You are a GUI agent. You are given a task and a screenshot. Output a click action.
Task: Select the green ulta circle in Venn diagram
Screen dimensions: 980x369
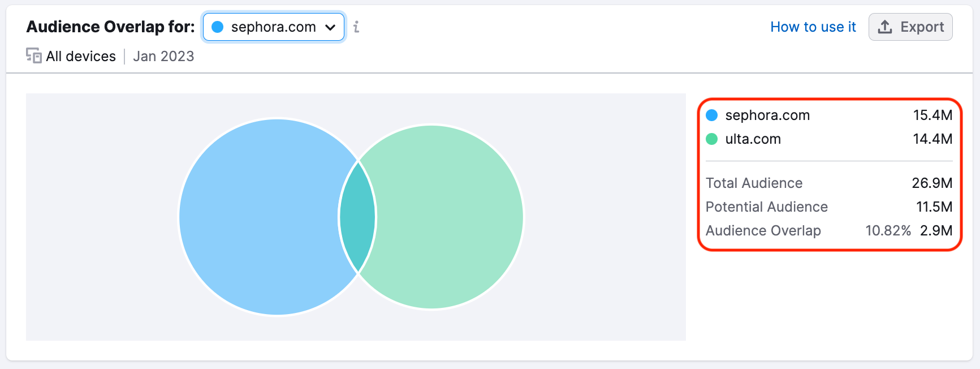click(452, 217)
